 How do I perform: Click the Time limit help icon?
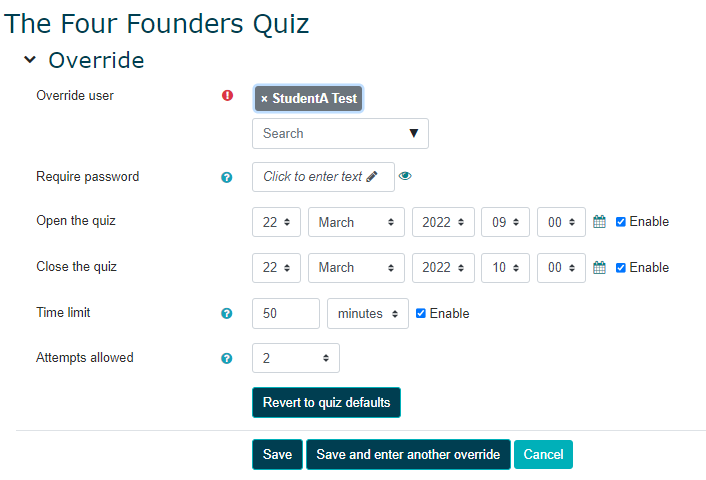(x=226, y=313)
